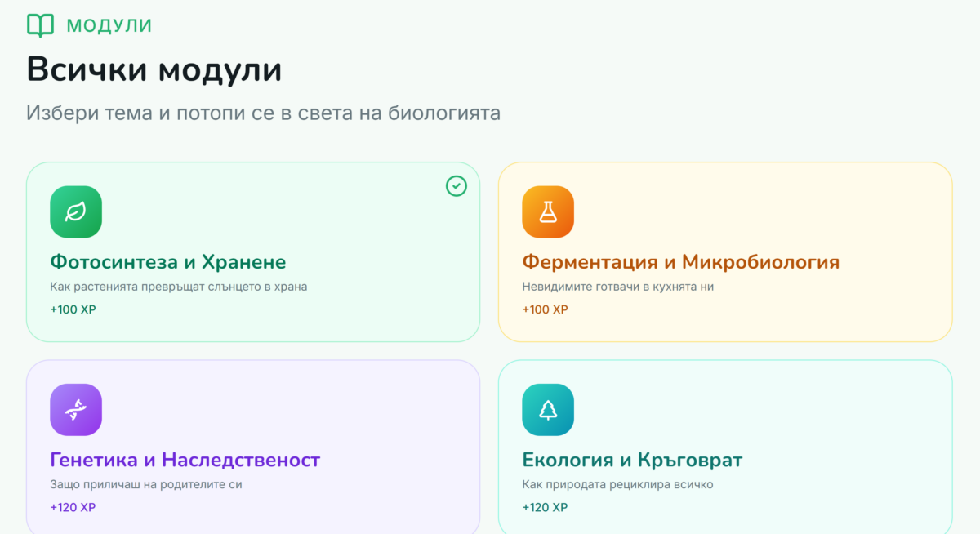Click the completed checkmark on the Фотосинтеза card
The height and width of the screenshot is (534, 980).
457,186
